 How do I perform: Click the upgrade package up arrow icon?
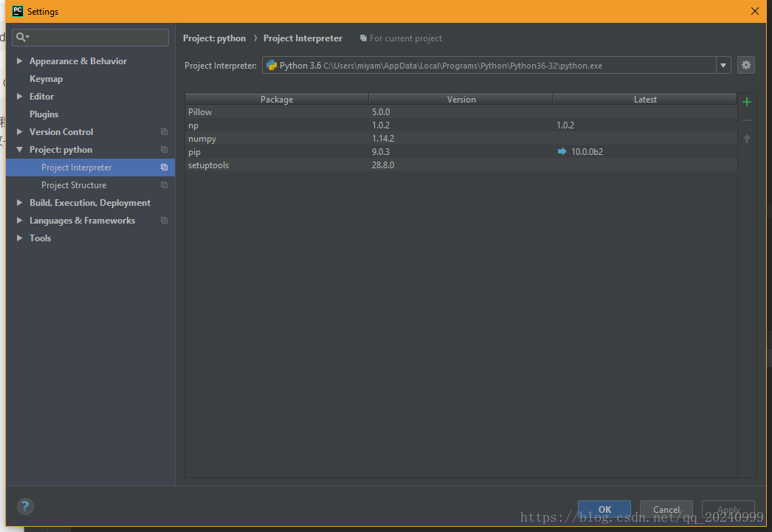click(746, 139)
